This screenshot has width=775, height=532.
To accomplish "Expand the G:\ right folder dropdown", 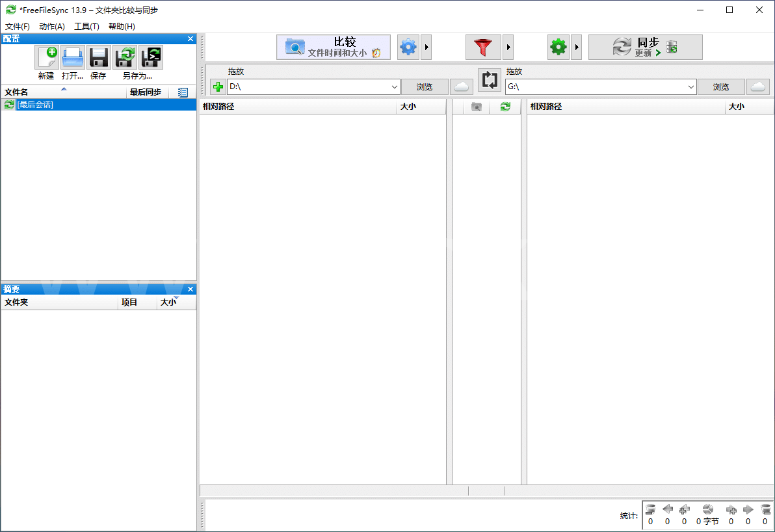I will coord(690,86).
